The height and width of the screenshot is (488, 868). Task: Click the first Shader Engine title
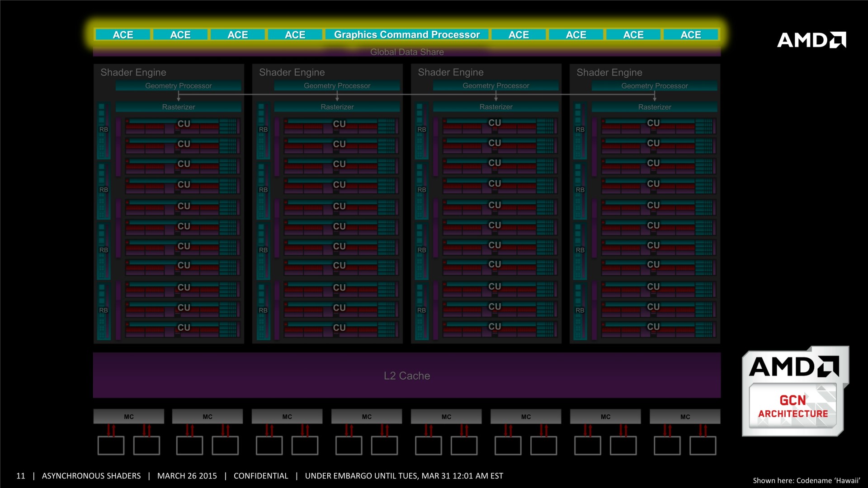(x=133, y=72)
